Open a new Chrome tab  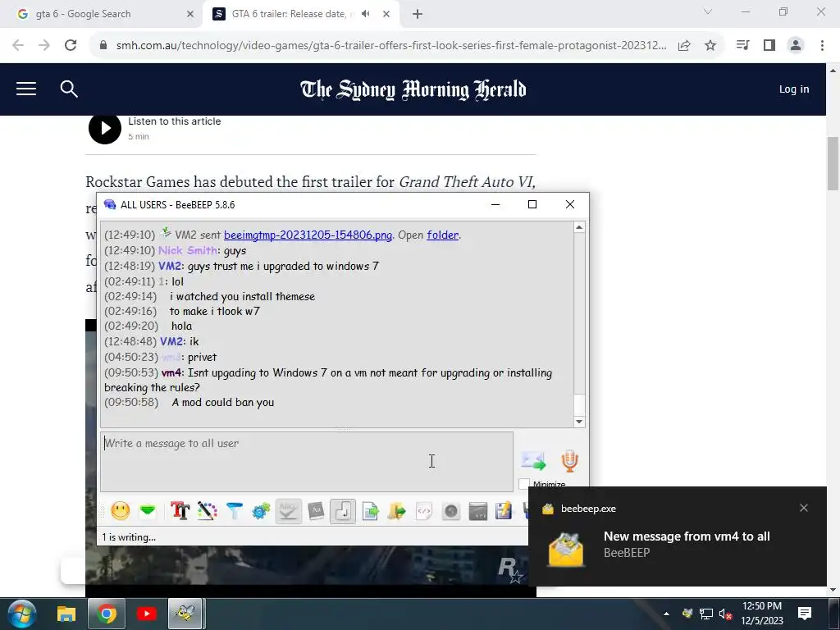[x=418, y=15]
